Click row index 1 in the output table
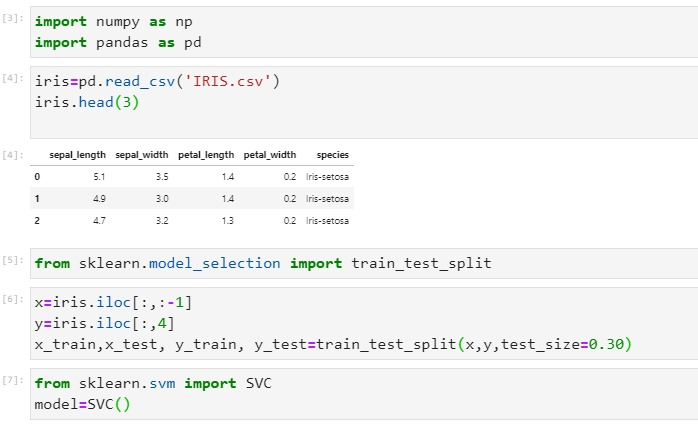This screenshot has width=698, height=428. coord(37,199)
